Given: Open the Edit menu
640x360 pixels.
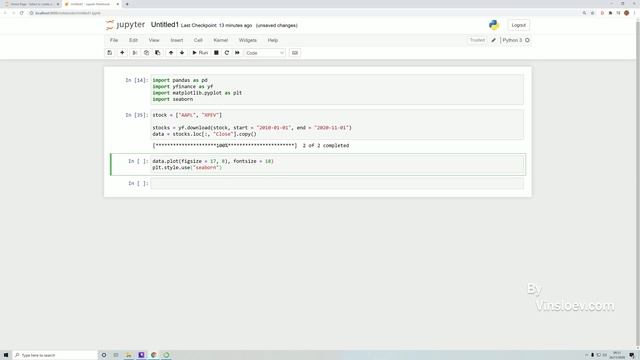Looking at the screenshot, I should [133, 40].
